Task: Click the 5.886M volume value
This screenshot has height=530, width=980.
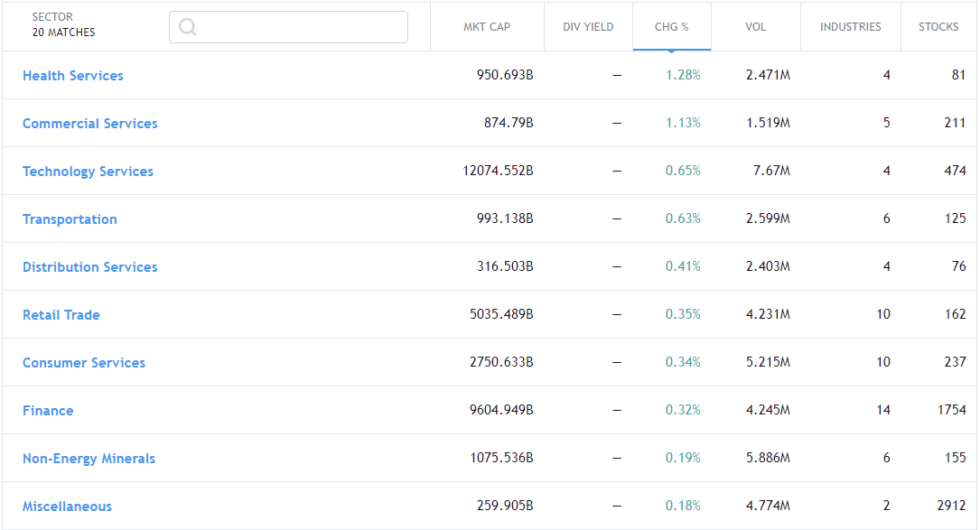Action: 768,458
